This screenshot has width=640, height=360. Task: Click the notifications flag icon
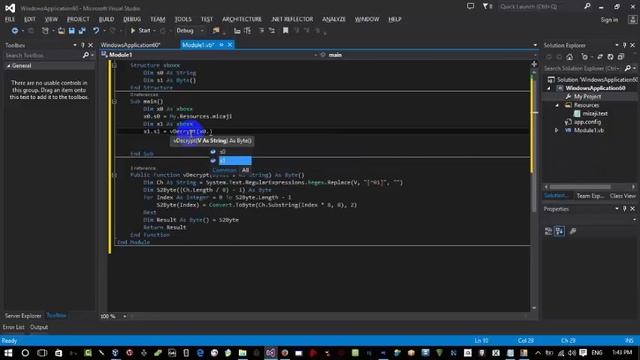pos(486,6)
